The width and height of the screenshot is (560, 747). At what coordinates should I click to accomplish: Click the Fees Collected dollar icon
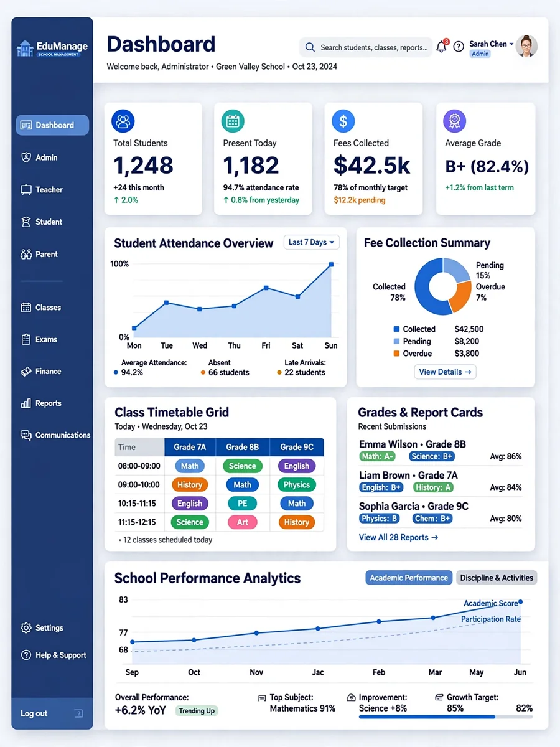point(343,121)
